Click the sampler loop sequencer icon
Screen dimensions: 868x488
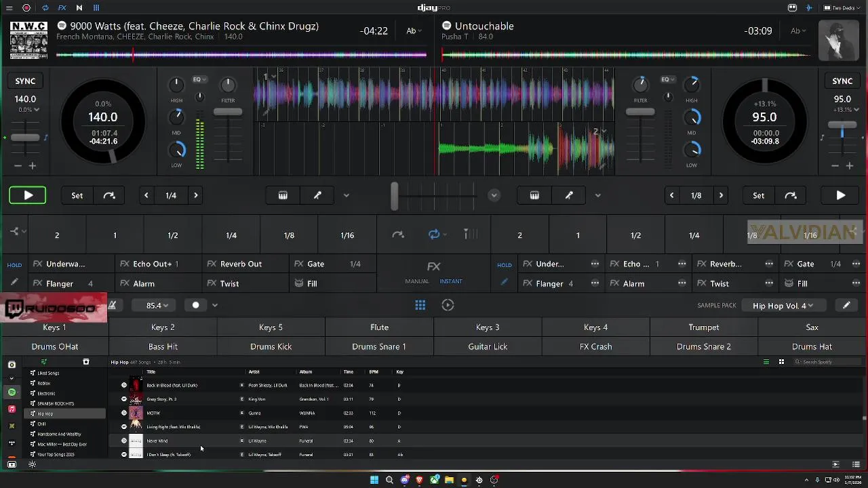pos(448,305)
